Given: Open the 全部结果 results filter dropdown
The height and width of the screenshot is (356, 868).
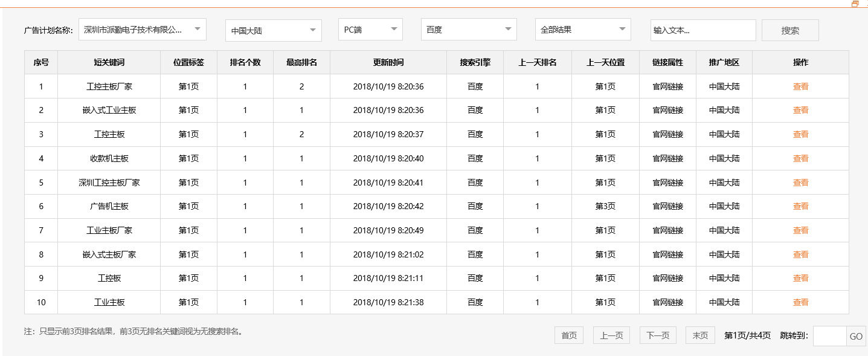Looking at the screenshot, I should [x=582, y=29].
